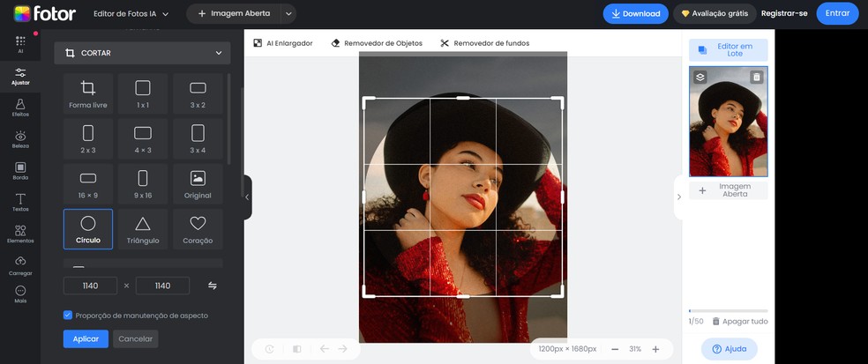Viewport: 868px width, 364px height.
Task: Apply the crop with Aplicar
Action: click(86, 339)
